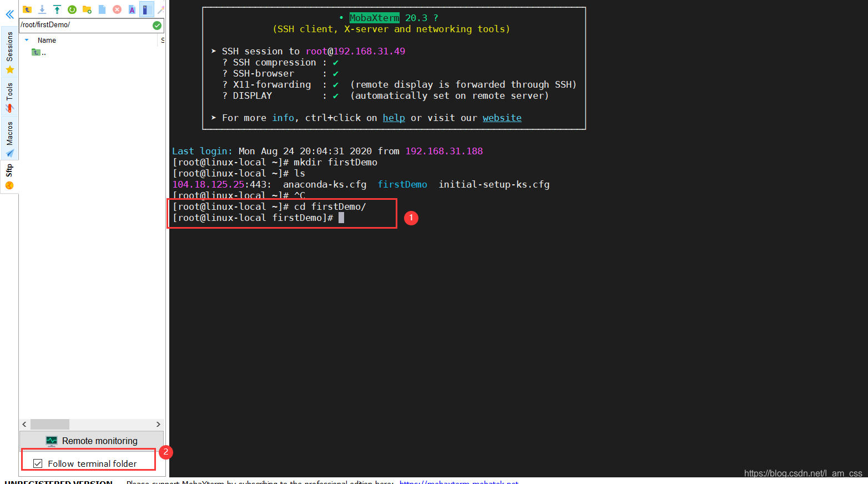The image size is (868, 484).
Task: Click the left arrow of file-list scrollbar
Action: pos(24,424)
